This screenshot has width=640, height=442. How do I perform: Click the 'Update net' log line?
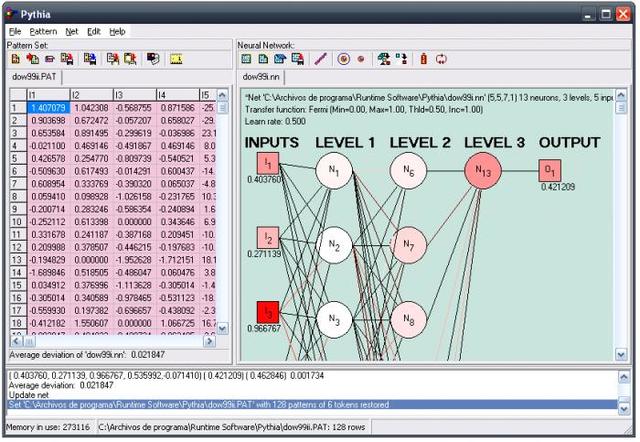(29, 395)
